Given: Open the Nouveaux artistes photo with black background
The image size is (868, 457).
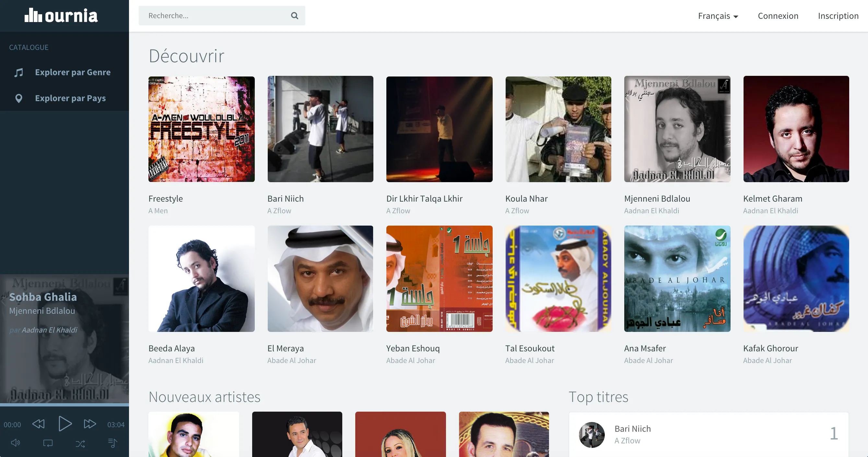Looking at the screenshot, I should [297, 434].
